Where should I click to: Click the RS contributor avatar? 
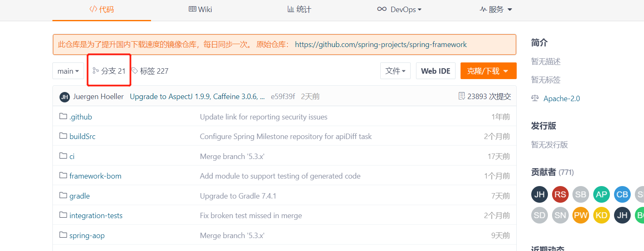pos(560,194)
